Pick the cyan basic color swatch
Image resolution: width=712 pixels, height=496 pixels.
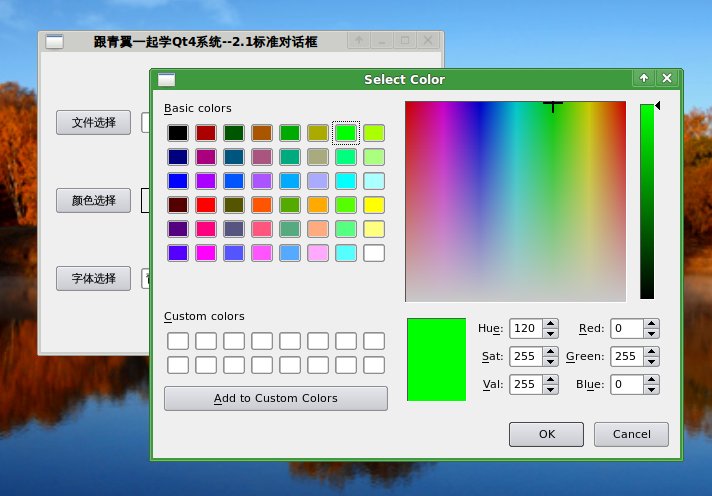tap(346, 181)
